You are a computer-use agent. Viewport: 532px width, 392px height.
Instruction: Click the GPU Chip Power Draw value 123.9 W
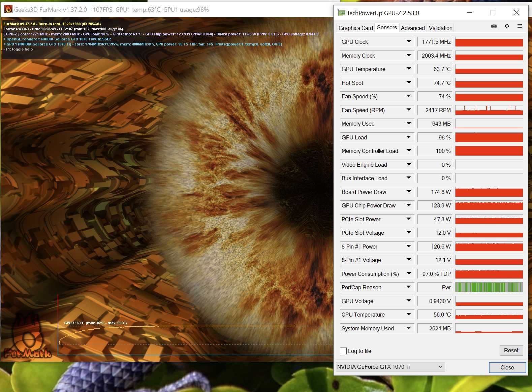[435, 205]
